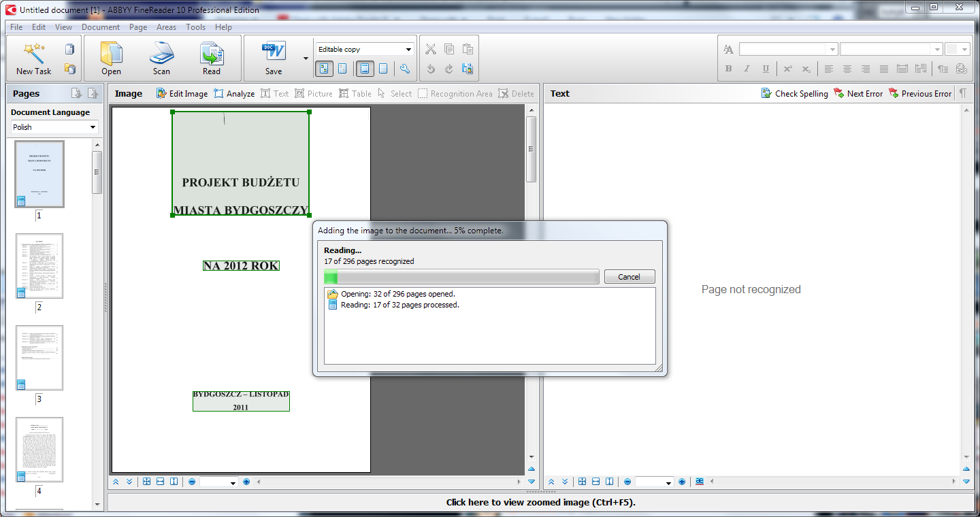The image size is (980, 517).
Task: Toggle the highlighted page view mode button
Action: point(365,69)
